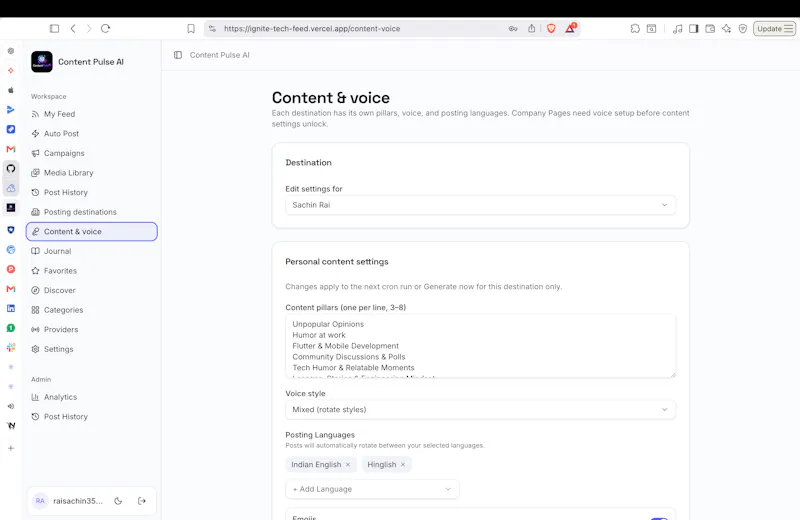The height and width of the screenshot is (520, 800).
Task: Click the textarea resize handle
Action: [673, 375]
